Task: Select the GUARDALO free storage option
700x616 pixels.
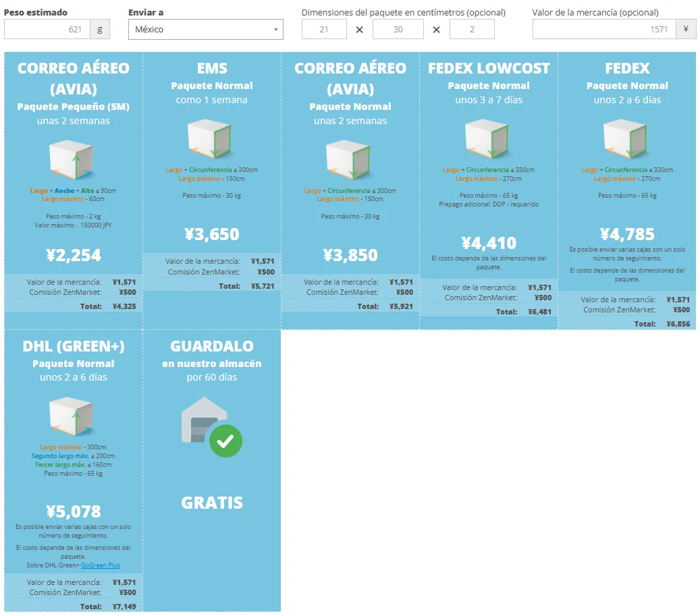Action: [212, 470]
